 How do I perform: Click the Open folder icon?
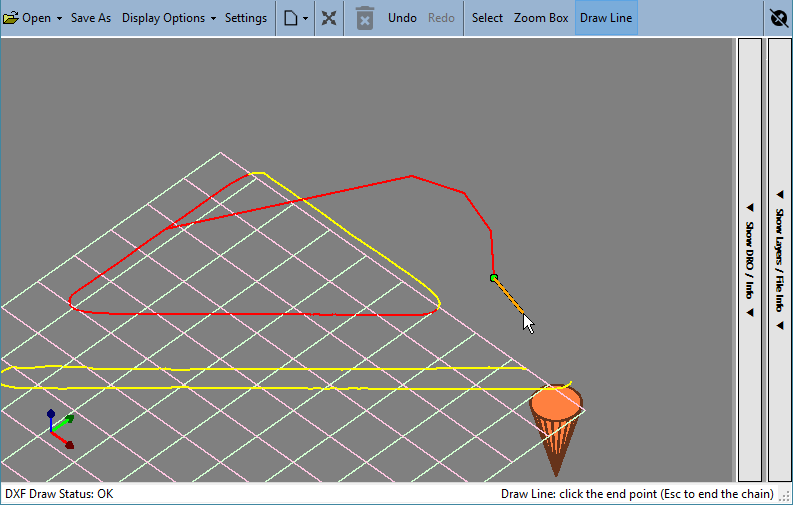pos(11,18)
